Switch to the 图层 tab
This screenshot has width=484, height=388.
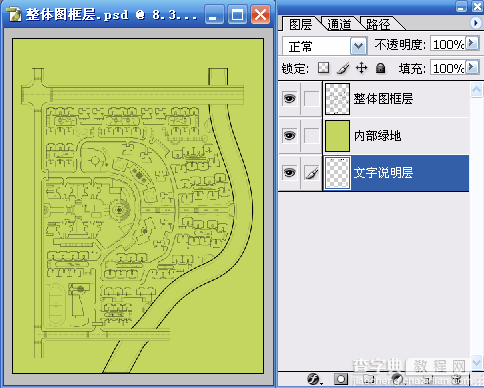coord(301,24)
